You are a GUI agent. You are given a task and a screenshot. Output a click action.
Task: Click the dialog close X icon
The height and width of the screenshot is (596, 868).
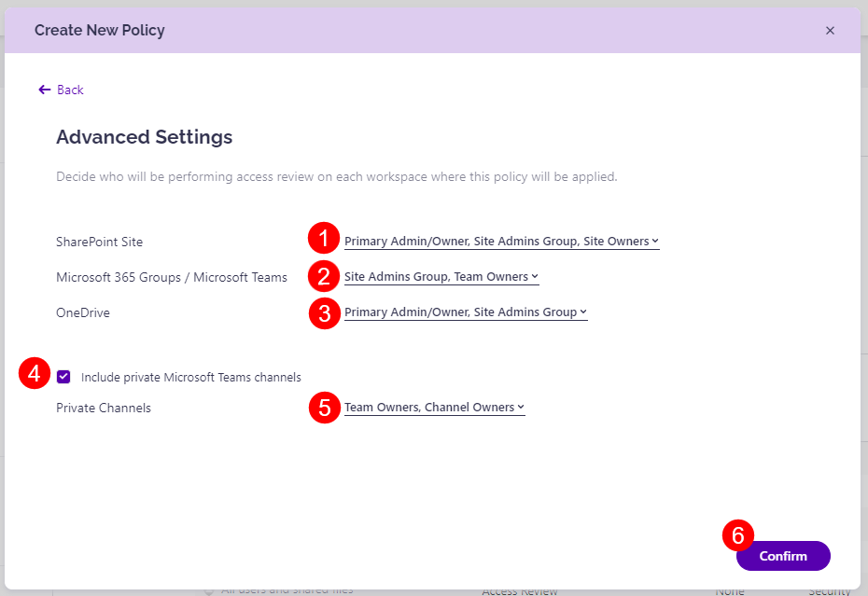(x=830, y=30)
